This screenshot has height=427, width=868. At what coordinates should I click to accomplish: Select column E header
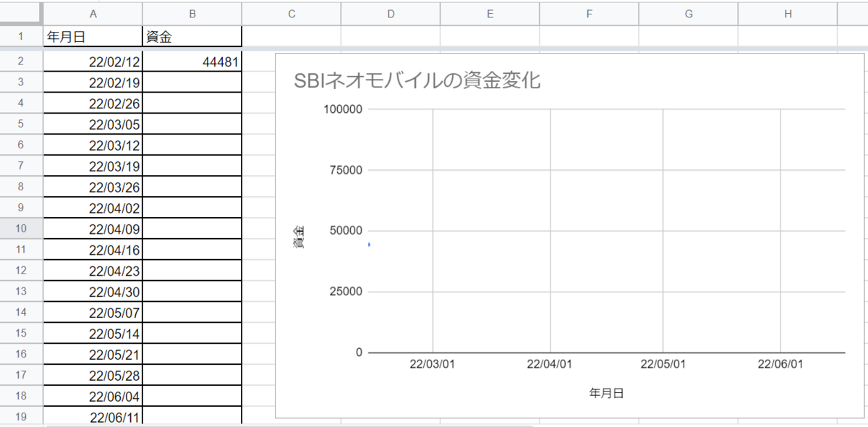(x=490, y=13)
